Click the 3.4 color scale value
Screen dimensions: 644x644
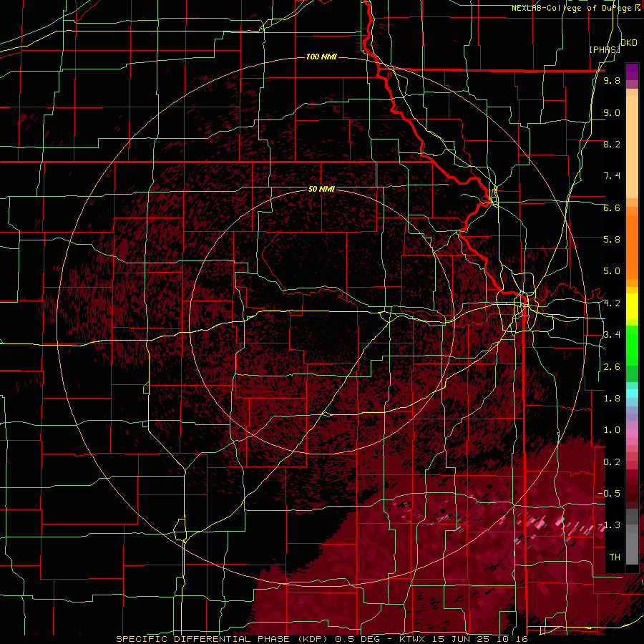tap(612, 334)
